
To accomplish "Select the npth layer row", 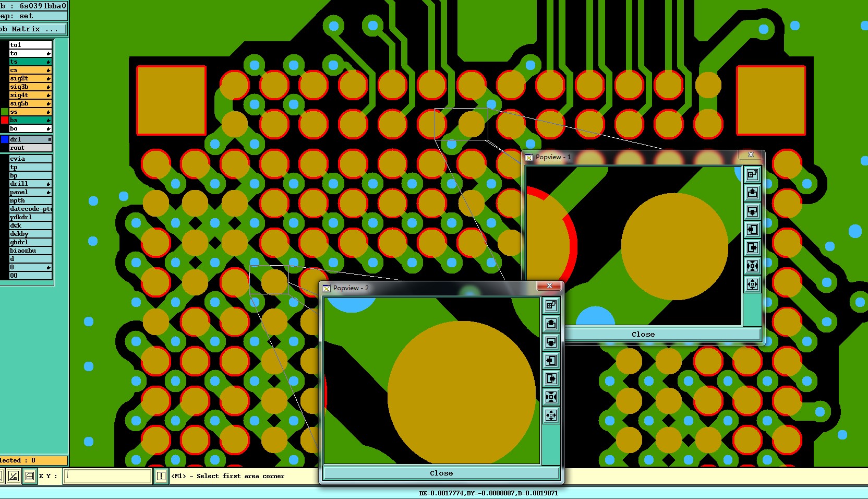I will click(31, 200).
